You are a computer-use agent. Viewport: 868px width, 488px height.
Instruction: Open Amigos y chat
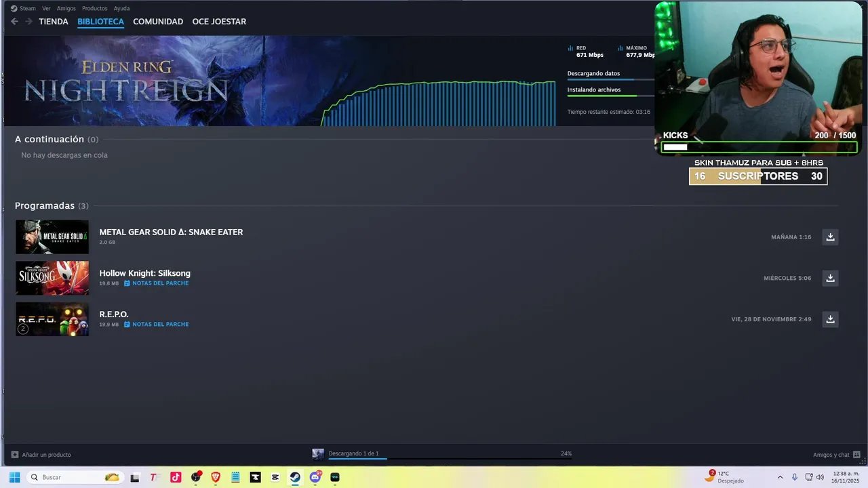[x=831, y=455]
